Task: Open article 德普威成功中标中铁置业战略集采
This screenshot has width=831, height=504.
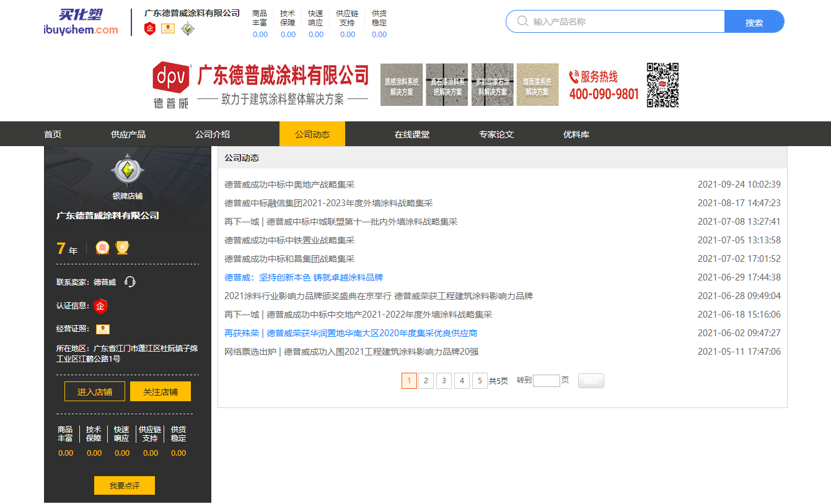Action: point(289,240)
